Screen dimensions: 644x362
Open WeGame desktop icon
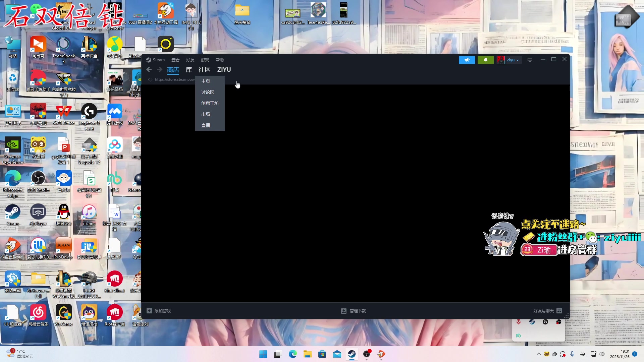coord(64,315)
